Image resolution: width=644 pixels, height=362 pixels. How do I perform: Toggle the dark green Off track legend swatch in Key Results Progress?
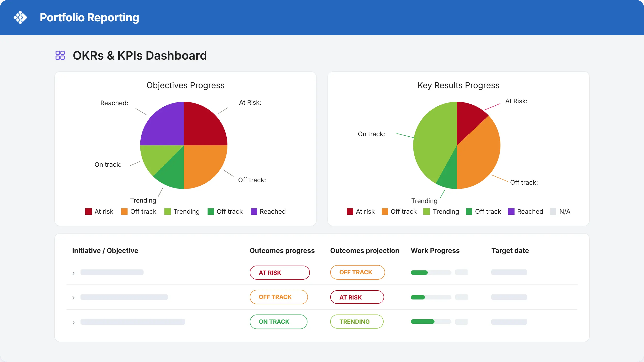click(x=469, y=212)
